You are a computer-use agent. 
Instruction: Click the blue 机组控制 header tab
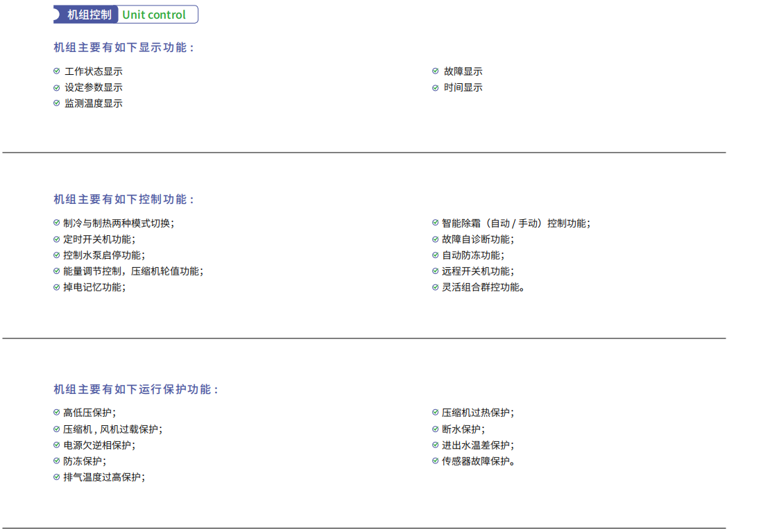coord(88,15)
